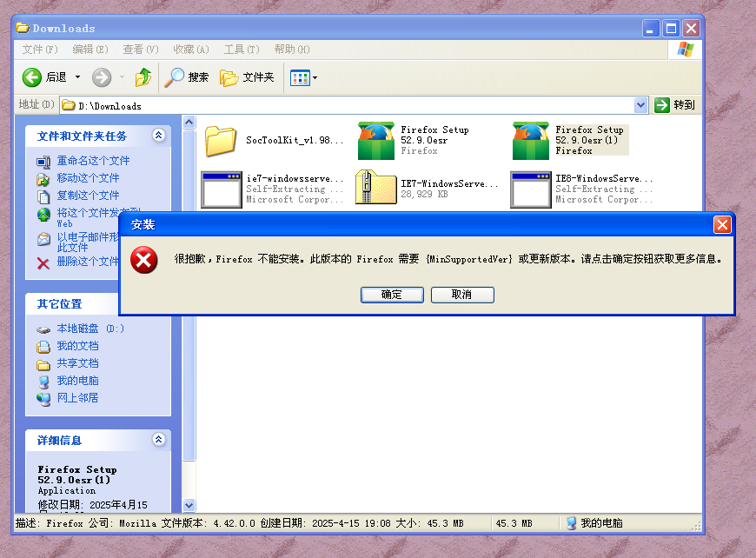Select the IE8-WindowsServer exe icon
756x558 pixels.
click(531, 189)
